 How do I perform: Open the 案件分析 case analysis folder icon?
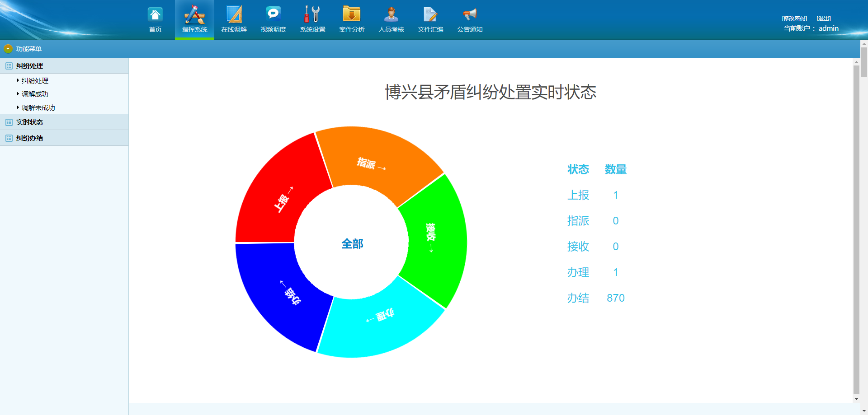pos(352,15)
